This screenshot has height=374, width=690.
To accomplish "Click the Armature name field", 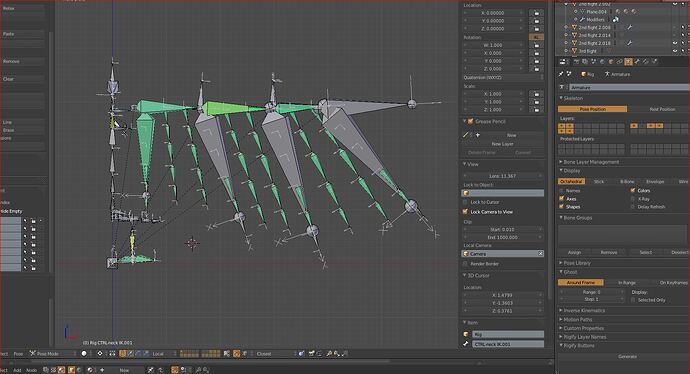I will point(628,87).
